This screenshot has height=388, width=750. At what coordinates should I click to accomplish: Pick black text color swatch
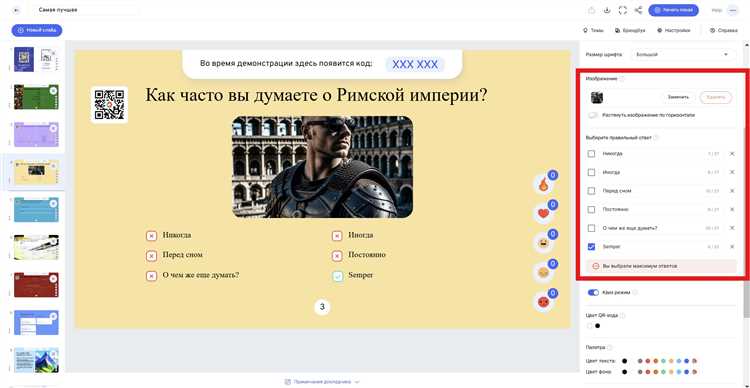pos(624,361)
